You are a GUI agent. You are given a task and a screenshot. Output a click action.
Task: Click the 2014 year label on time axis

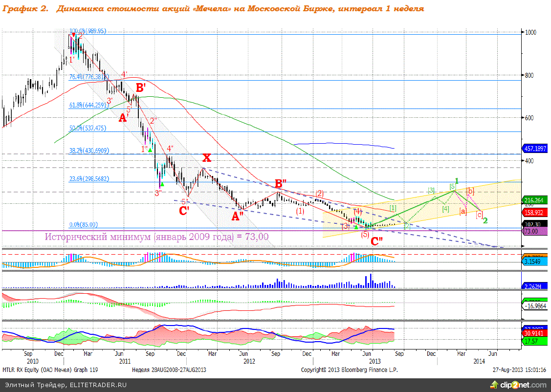coord(479,361)
